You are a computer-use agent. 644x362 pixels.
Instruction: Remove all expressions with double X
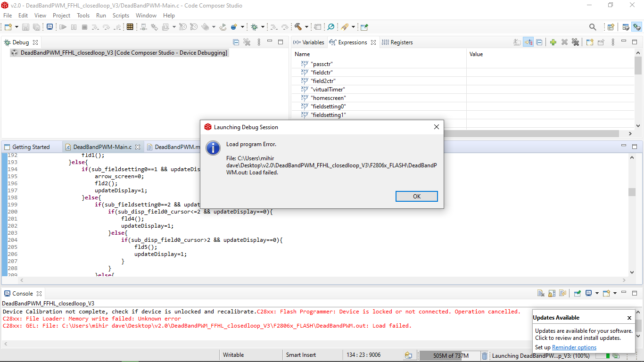[x=575, y=42]
